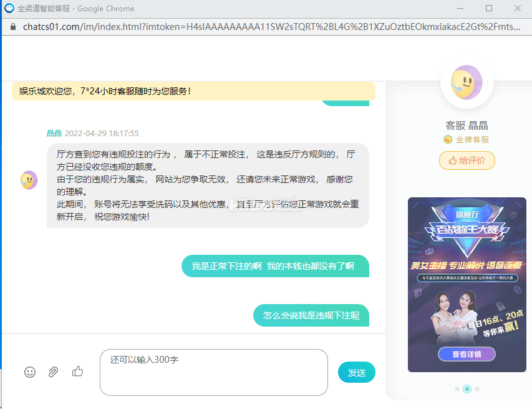This screenshot has height=409, width=532.
Task: Click the yellow welcome notice banner
Action: [193, 91]
